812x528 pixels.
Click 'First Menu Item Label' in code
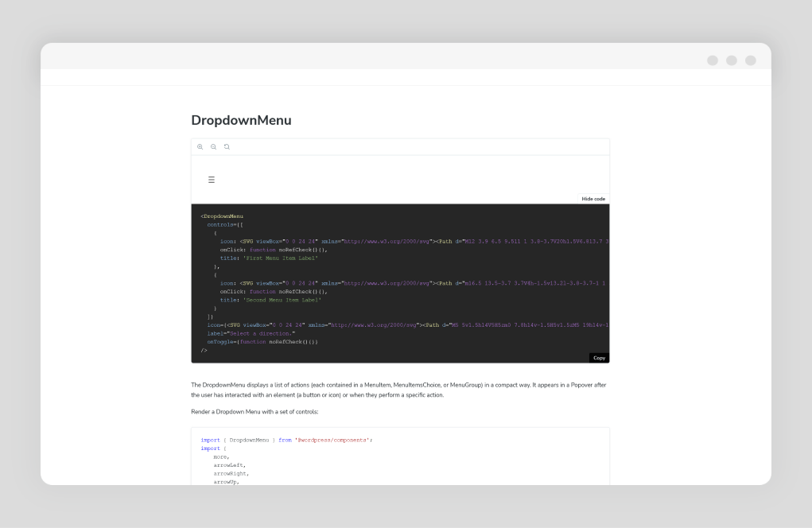click(x=280, y=258)
